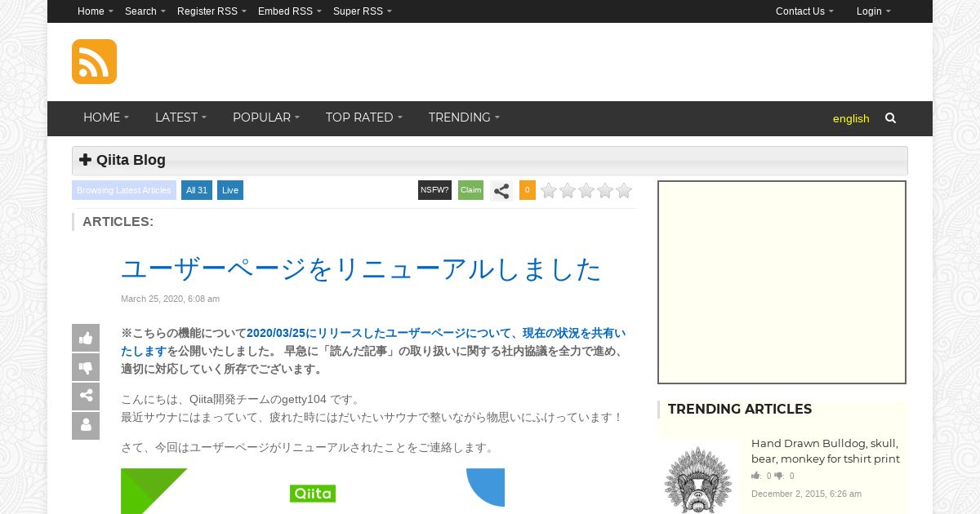Click the orange 0 rating count badge
Viewport: 980px width, 514px height.
(x=528, y=190)
